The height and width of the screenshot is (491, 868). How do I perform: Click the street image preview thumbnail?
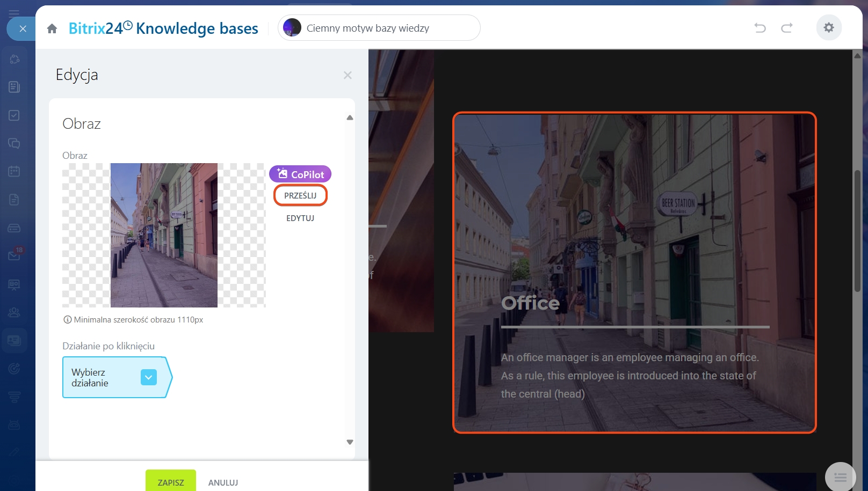click(x=164, y=235)
